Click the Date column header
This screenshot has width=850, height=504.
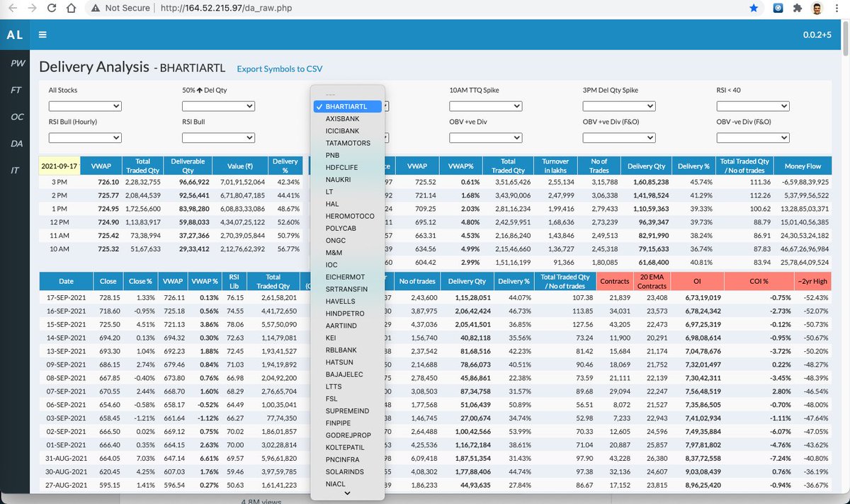(66, 281)
